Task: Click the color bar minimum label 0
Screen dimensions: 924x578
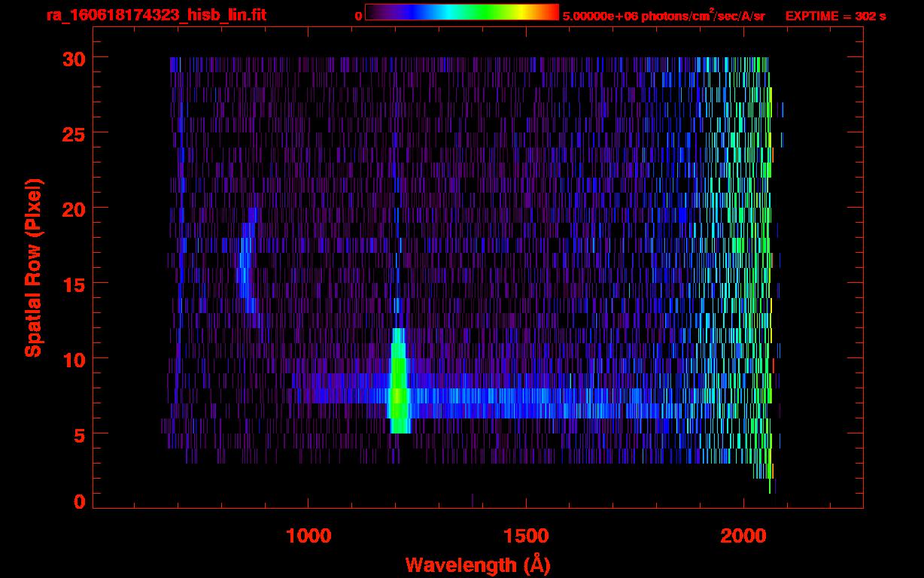Action: [358, 16]
